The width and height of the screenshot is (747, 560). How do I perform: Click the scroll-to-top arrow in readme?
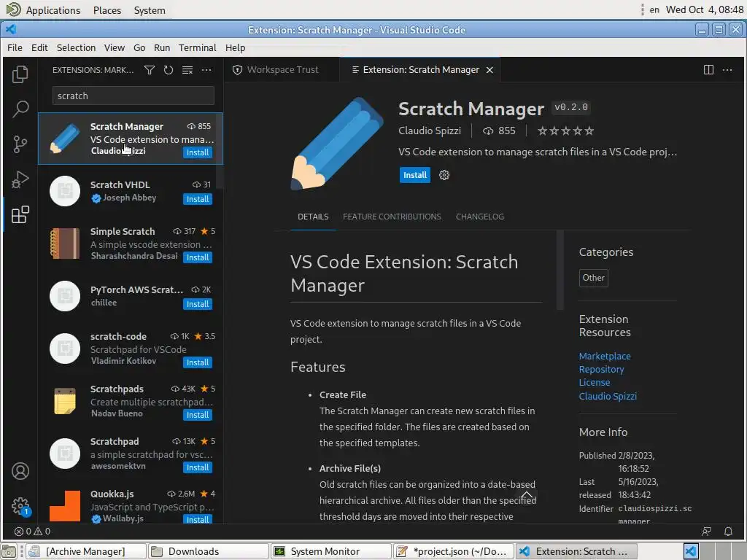click(x=527, y=497)
